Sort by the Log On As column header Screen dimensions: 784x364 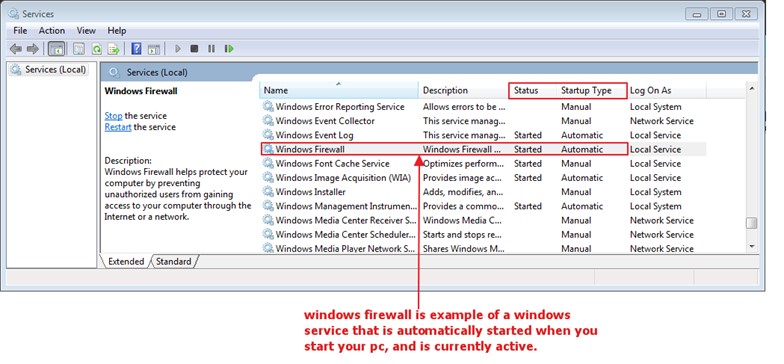(666, 90)
